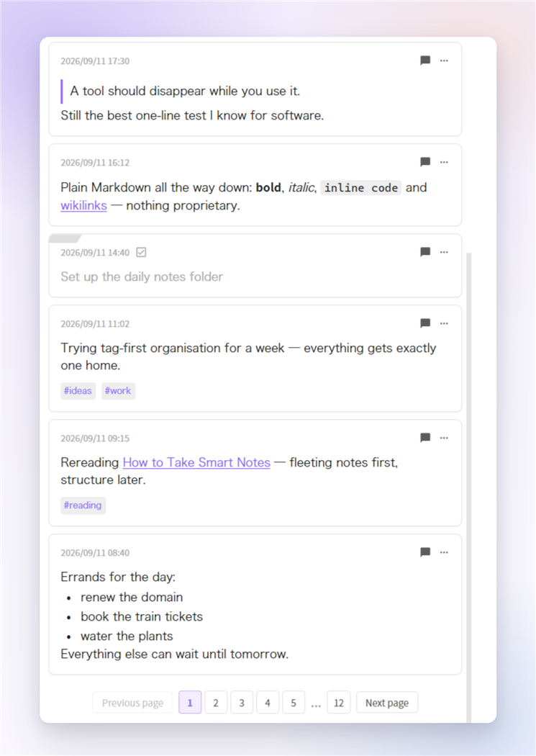
Task: Toggle the task checkbox beside 2026/09/11 14:40
Action: pyautogui.click(x=141, y=252)
